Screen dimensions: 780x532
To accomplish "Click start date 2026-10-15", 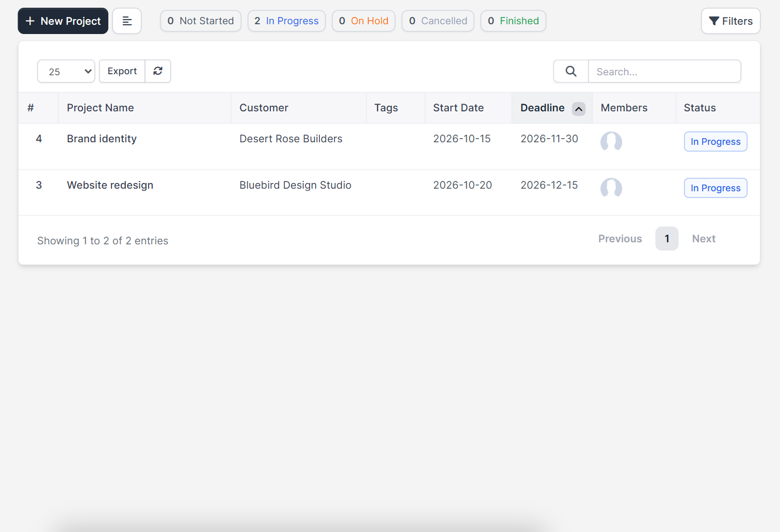I will pos(462,139).
